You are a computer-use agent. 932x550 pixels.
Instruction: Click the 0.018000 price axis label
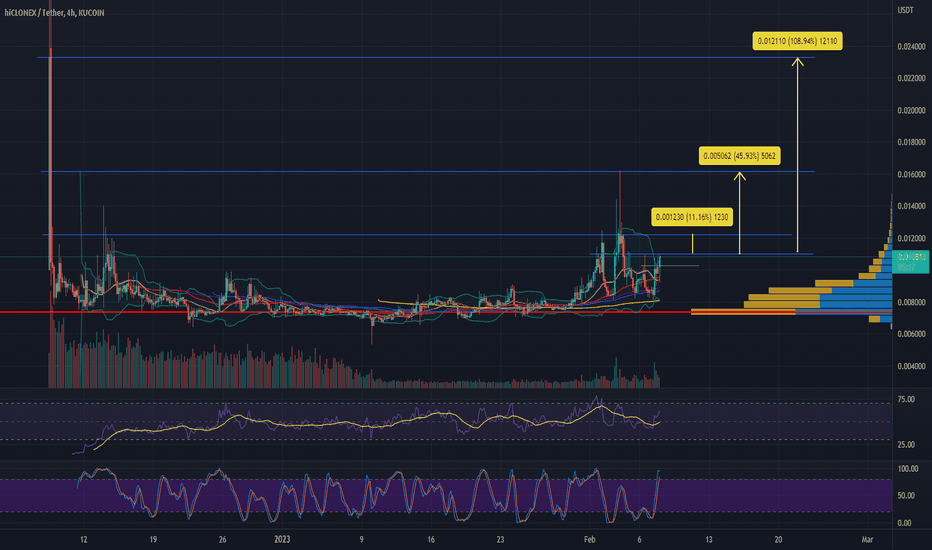[x=911, y=142]
